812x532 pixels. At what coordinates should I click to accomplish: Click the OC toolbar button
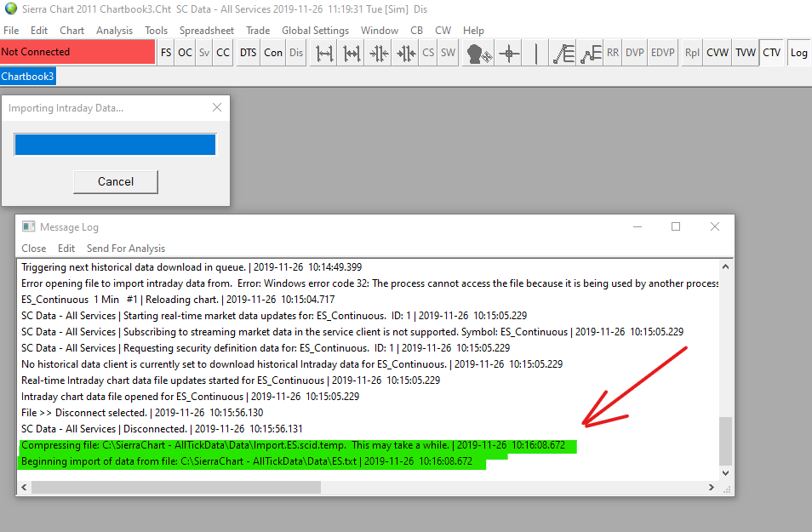[x=185, y=52]
